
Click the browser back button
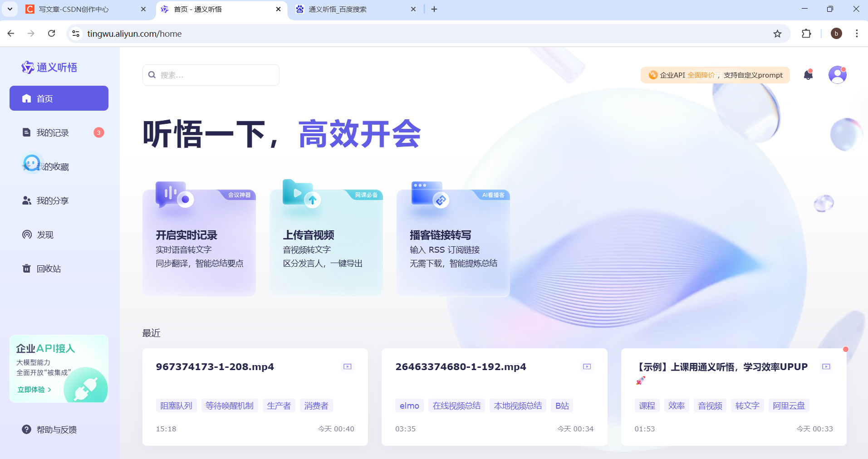tap(11, 34)
